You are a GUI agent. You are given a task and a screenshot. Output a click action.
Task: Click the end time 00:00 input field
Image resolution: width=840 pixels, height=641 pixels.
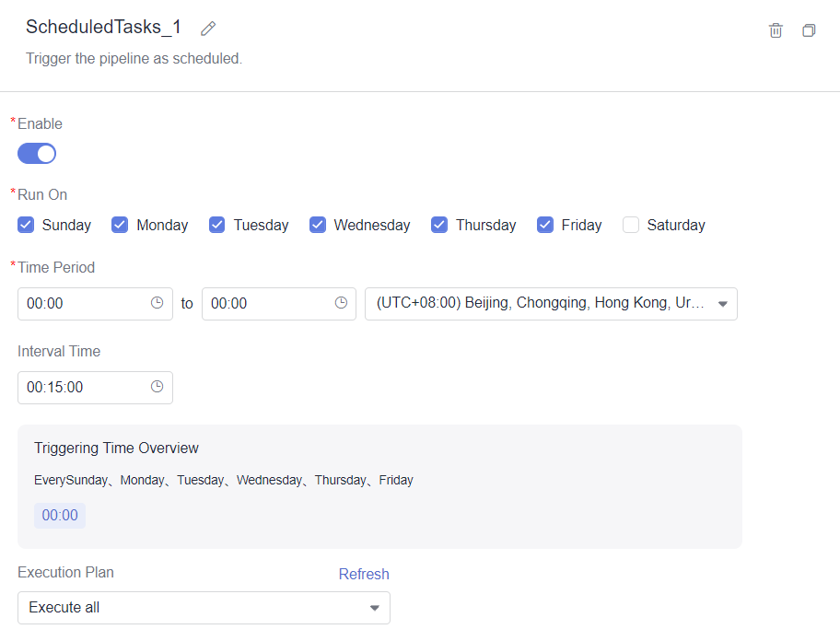(278, 304)
